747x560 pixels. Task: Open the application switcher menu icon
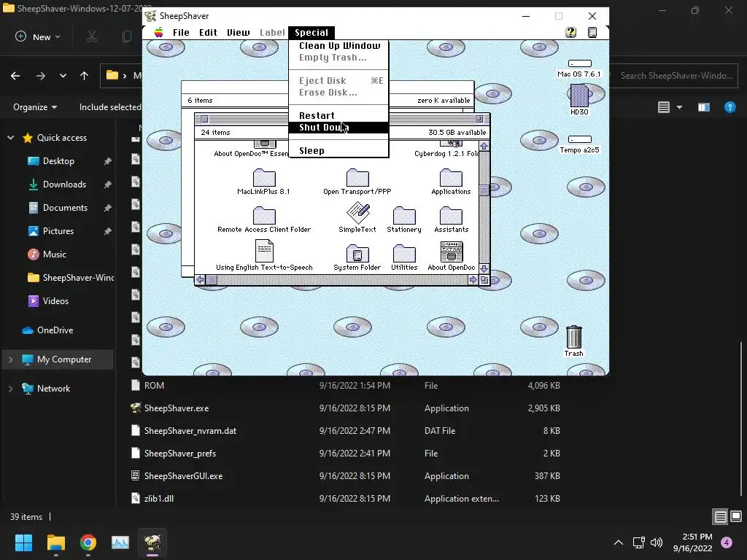click(592, 32)
